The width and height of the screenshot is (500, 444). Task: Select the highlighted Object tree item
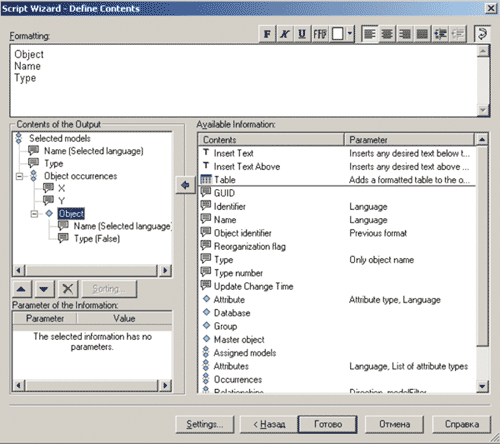[71, 214]
